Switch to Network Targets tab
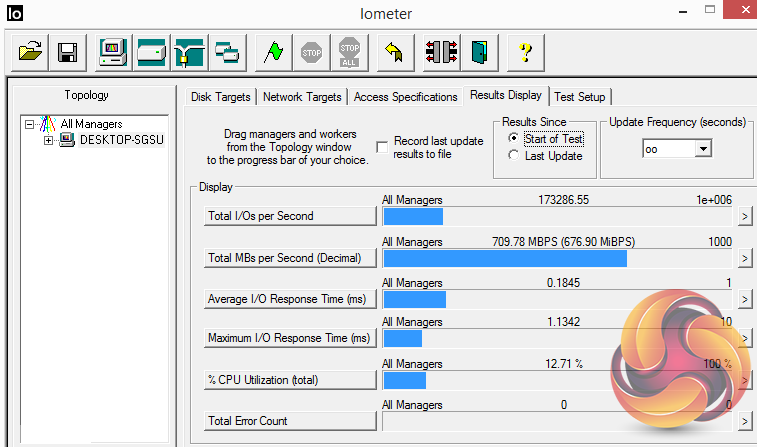The height and width of the screenshot is (447, 757). tap(302, 97)
